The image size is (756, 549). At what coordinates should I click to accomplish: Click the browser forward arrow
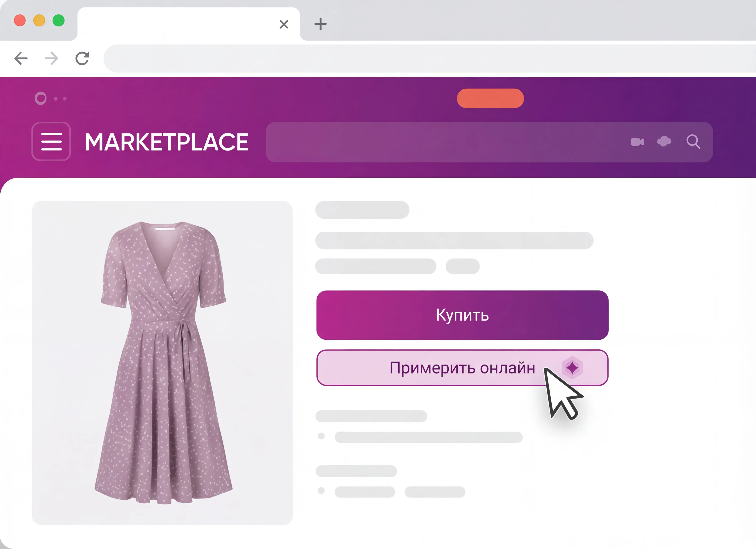coord(51,59)
